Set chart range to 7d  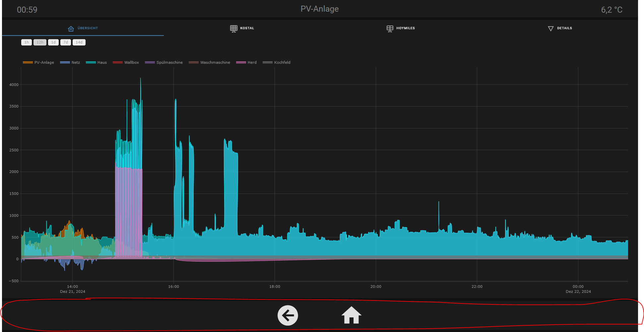[x=66, y=42]
